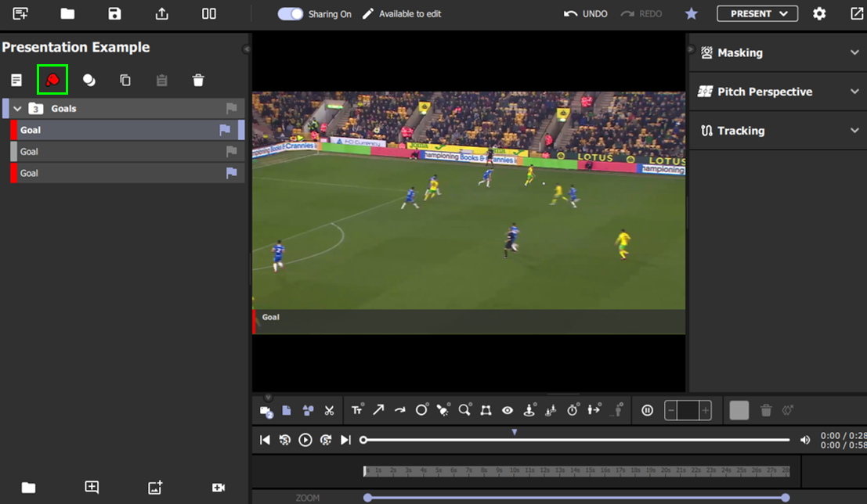Click the overlapping circles icon
This screenshot has height=504, width=867.
click(89, 80)
